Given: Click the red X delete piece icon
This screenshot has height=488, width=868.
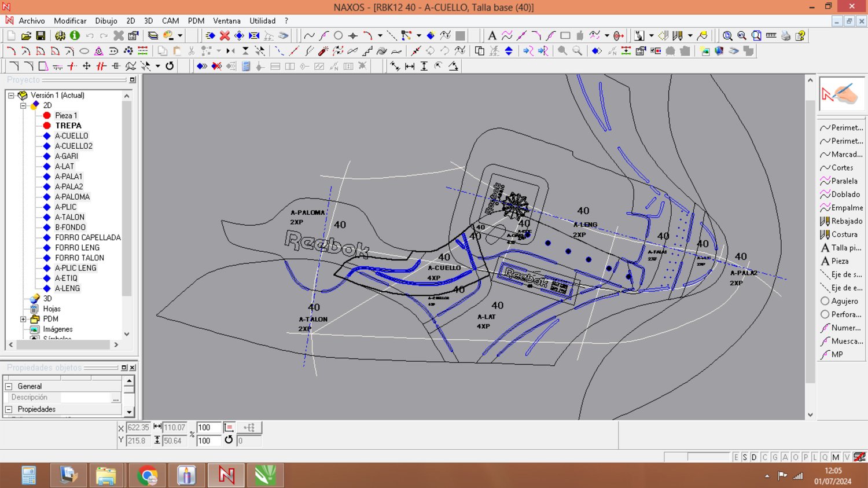Looking at the screenshot, I should [225, 36].
